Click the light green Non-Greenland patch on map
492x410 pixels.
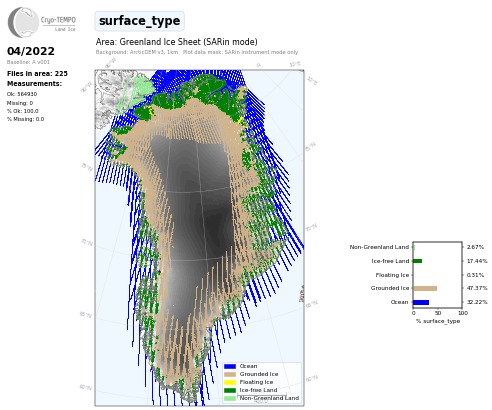point(142,86)
